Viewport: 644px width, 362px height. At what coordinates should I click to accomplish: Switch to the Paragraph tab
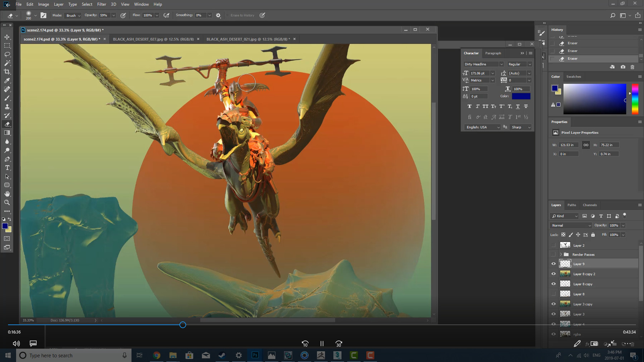(x=493, y=53)
